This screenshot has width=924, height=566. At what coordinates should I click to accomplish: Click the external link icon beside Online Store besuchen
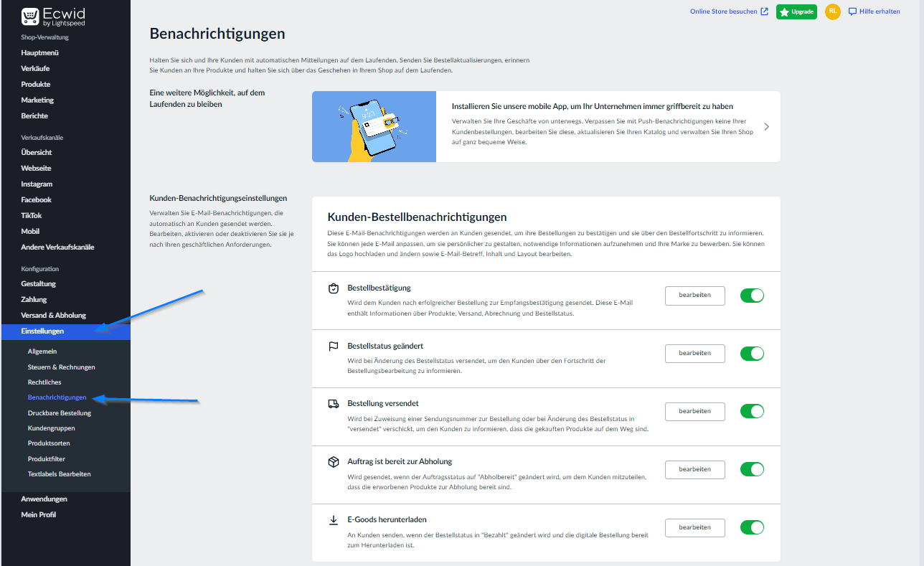(x=765, y=11)
